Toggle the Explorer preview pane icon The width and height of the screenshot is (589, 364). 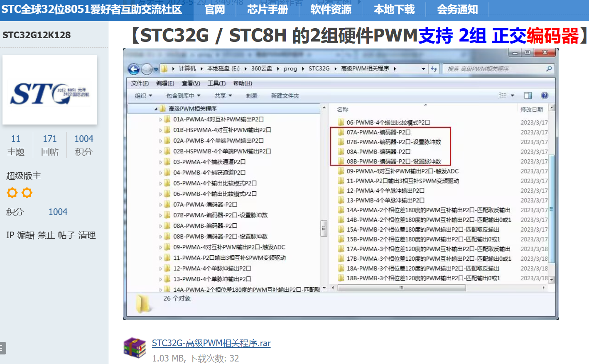click(528, 95)
